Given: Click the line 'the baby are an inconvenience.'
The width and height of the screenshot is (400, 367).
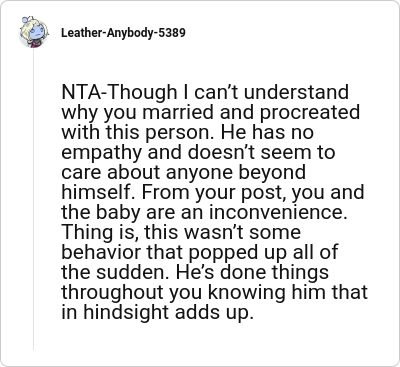Looking at the screenshot, I should [x=204, y=212].
